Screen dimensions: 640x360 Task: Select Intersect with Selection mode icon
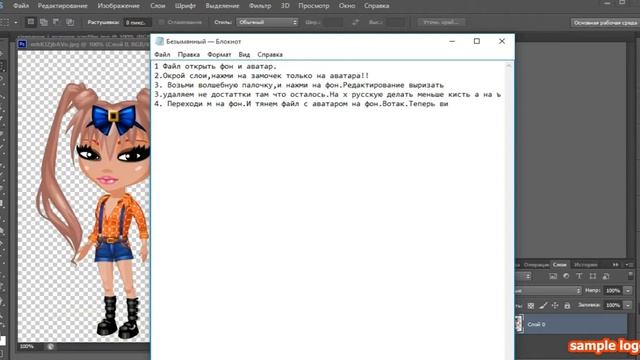pyautogui.click(x=70, y=22)
